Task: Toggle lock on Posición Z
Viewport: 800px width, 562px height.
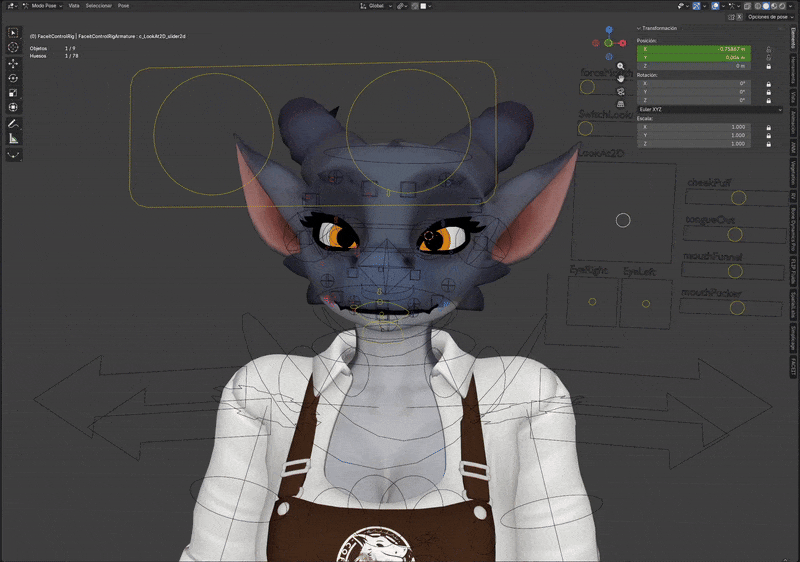Action: tap(768, 66)
